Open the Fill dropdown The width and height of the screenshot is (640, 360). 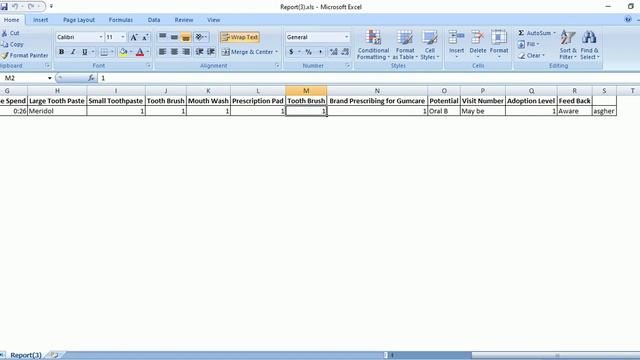coord(528,44)
